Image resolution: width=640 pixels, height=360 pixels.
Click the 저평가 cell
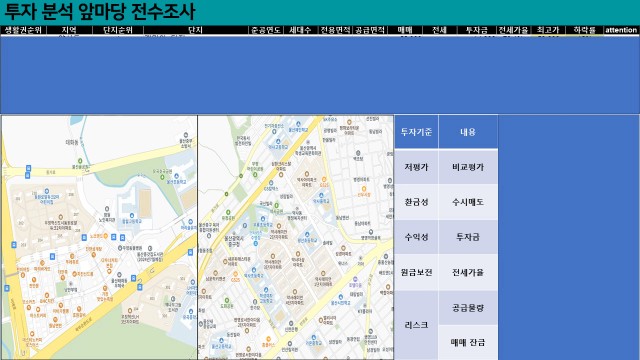pyautogui.click(x=416, y=167)
